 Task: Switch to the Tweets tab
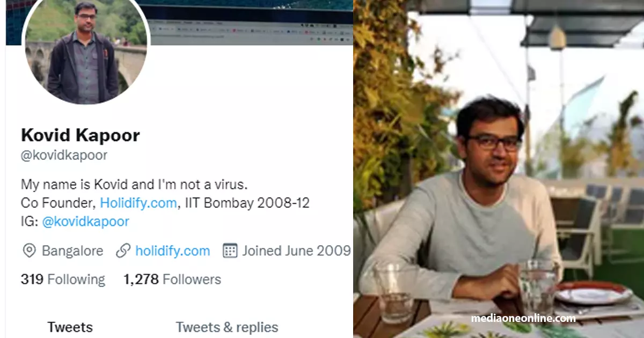(70, 327)
